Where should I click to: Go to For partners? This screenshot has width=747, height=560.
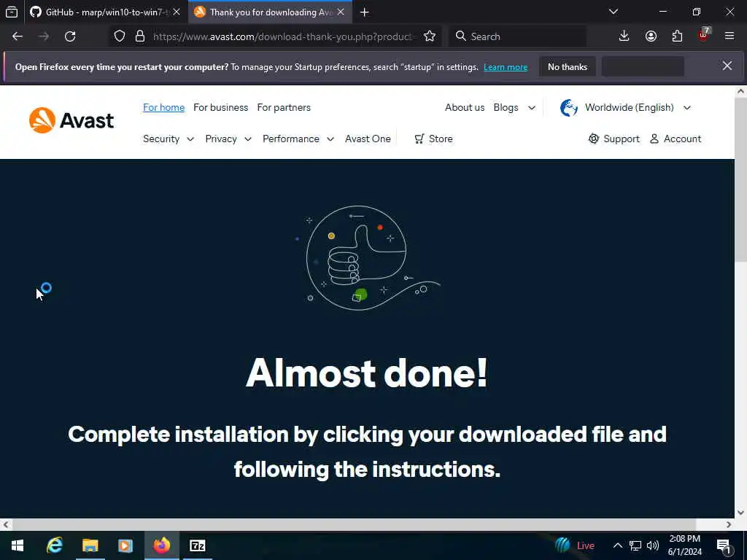coord(284,108)
